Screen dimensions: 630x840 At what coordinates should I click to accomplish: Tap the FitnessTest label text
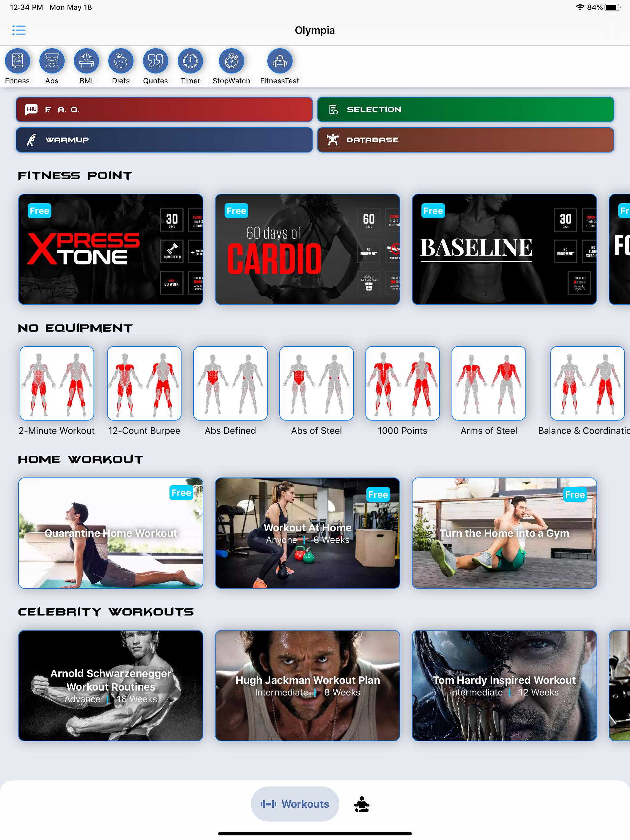280,81
